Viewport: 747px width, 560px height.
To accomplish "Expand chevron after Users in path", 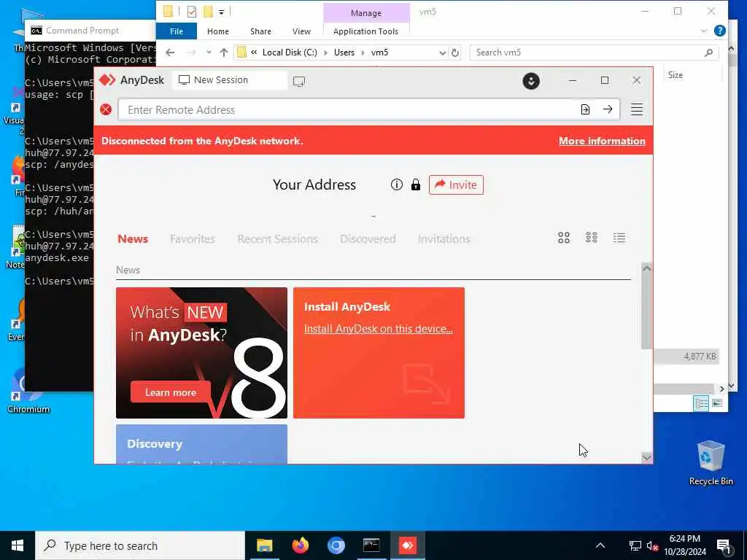I will point(363,52).
